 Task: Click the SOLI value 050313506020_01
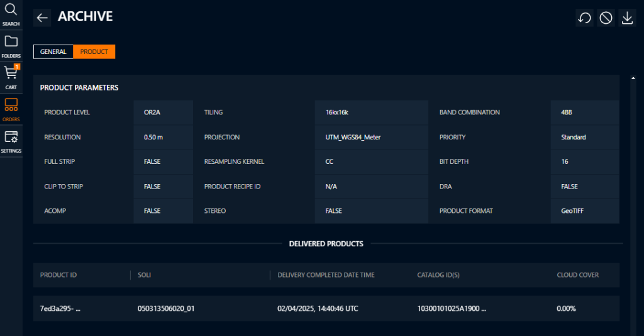165,308
